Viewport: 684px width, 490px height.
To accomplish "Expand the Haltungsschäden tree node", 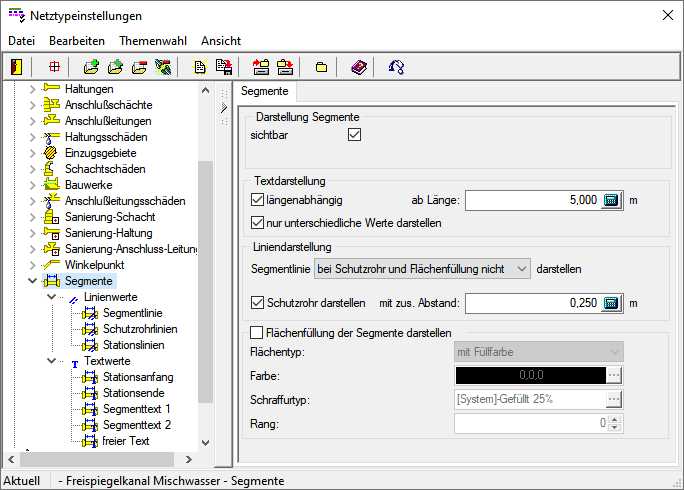I will 31,137.
